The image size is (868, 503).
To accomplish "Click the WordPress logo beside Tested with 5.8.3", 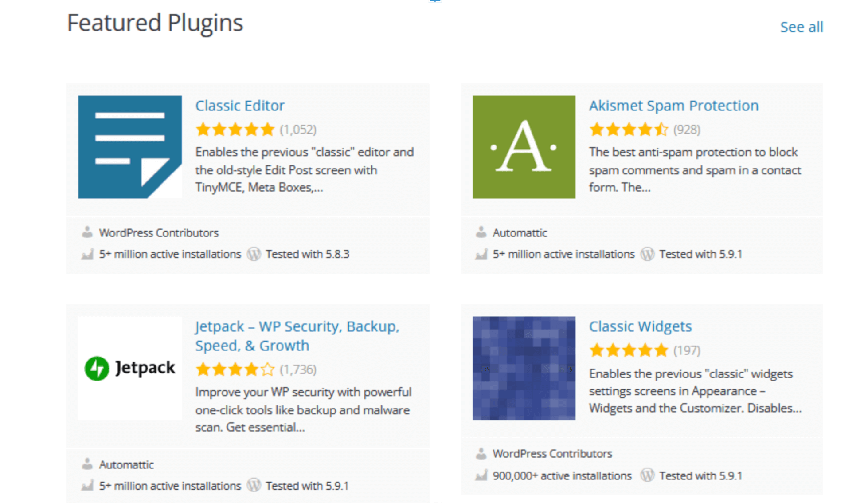I will tap(254, 254).
